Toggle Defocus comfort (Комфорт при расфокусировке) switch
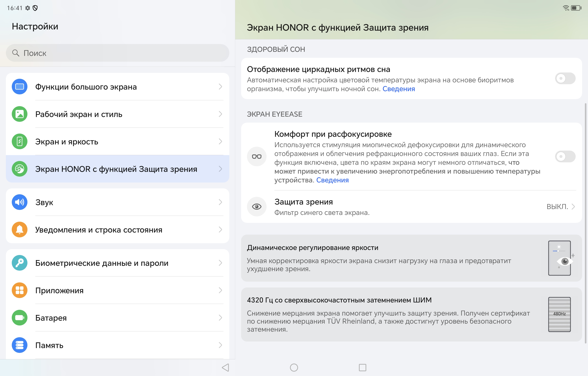This screenshot has width=588, height=376. pyautogui.click(x=565, y=156)
